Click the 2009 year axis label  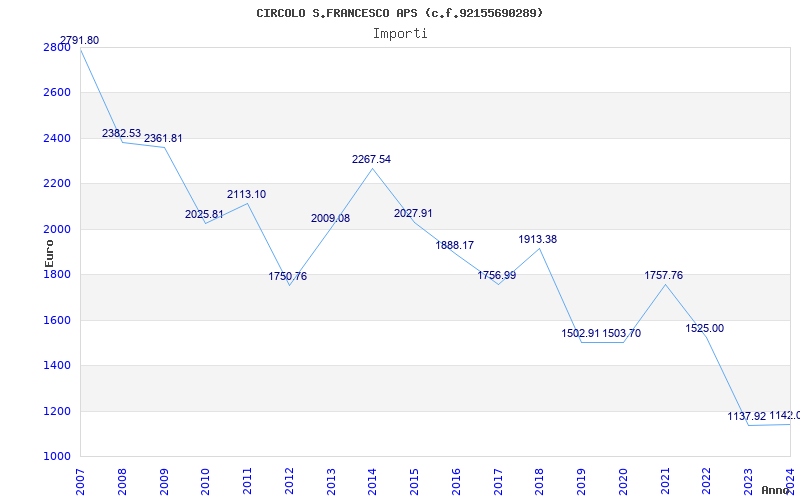coord(164,482)
